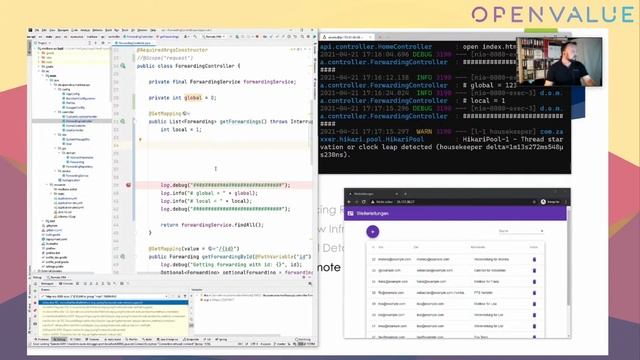
Task: Click the Frames panel filter funnel icon
Action: [x=184, y=296]
